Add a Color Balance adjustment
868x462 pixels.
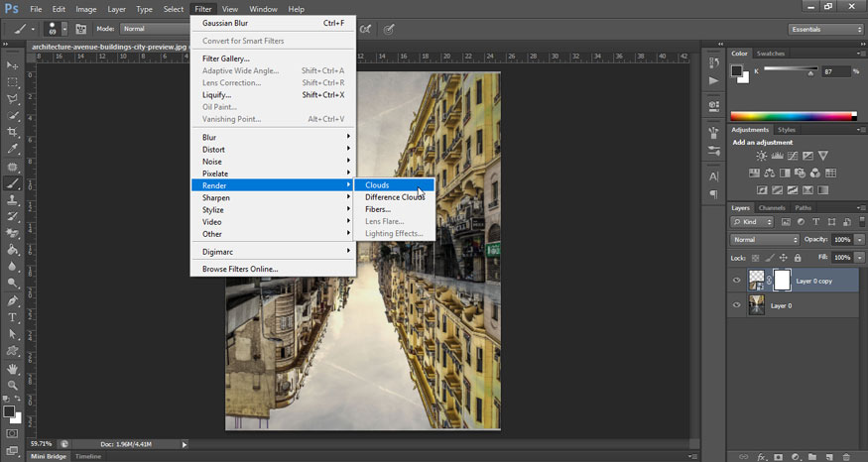(x=770, y=173)
